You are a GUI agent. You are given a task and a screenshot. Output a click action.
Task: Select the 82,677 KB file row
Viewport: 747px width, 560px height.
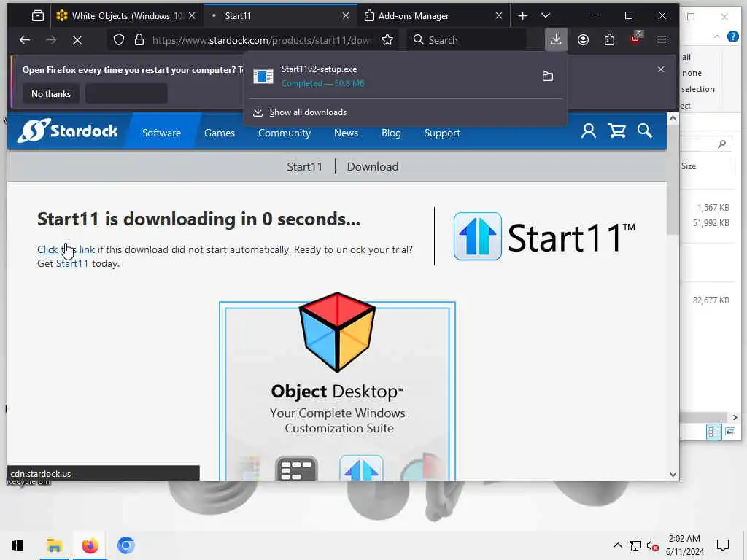pos(711,300)
